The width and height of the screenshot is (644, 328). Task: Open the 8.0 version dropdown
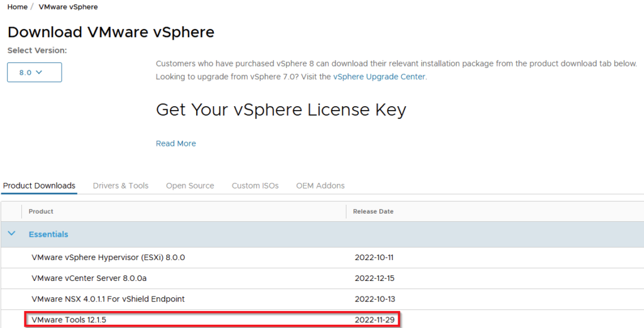(x=35, y=72)
